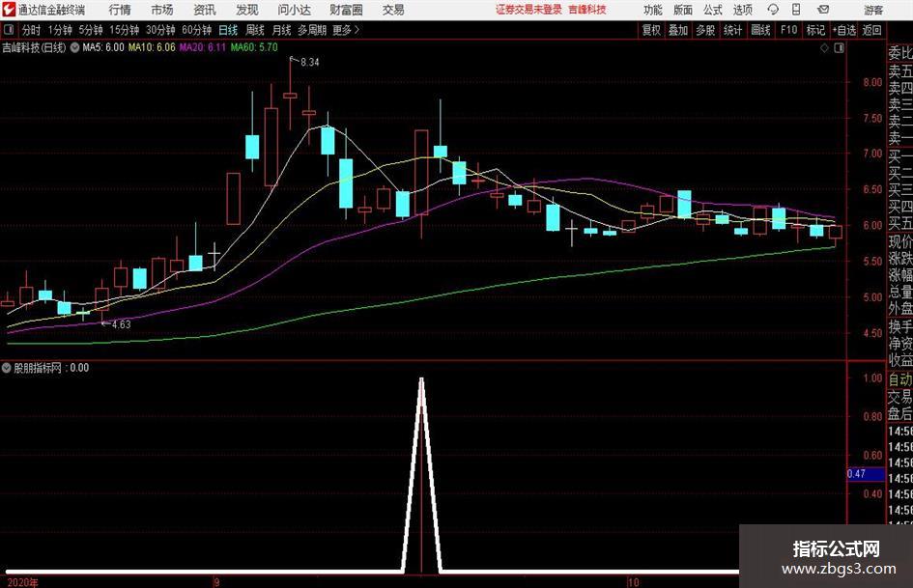This screenshot has width=913, height=588.
Task: Open the 财富圈 menu
Action: [x=346, y=10]
